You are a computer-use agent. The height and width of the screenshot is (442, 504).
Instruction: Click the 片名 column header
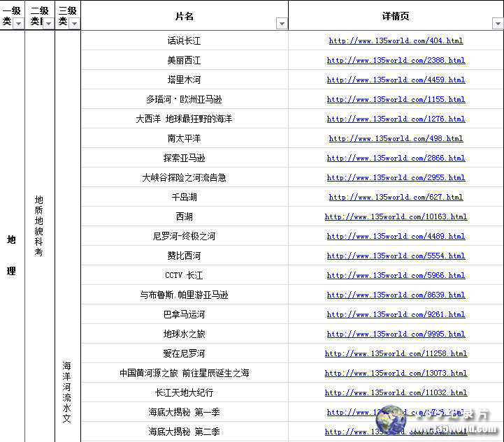coord(185,16)
